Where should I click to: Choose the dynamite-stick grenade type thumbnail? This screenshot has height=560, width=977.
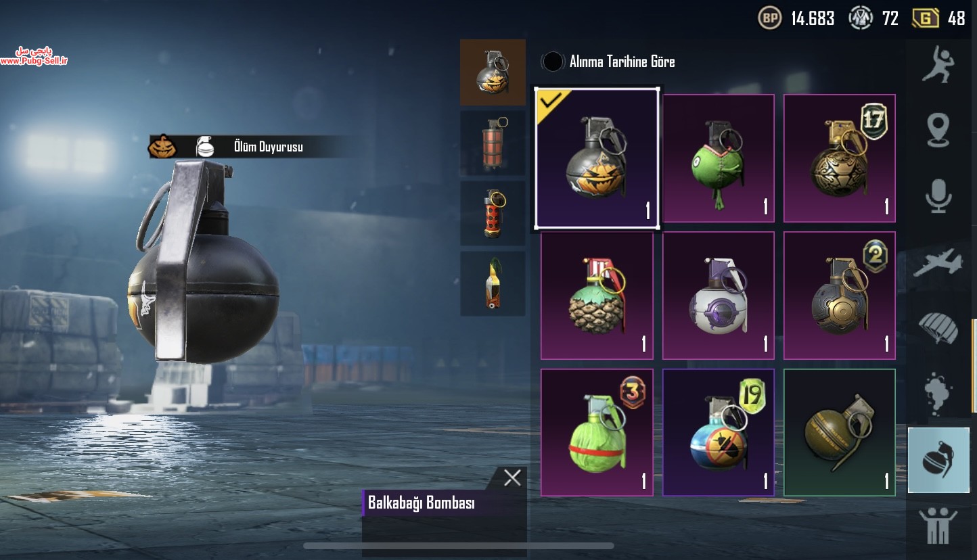tap(493, 143)
